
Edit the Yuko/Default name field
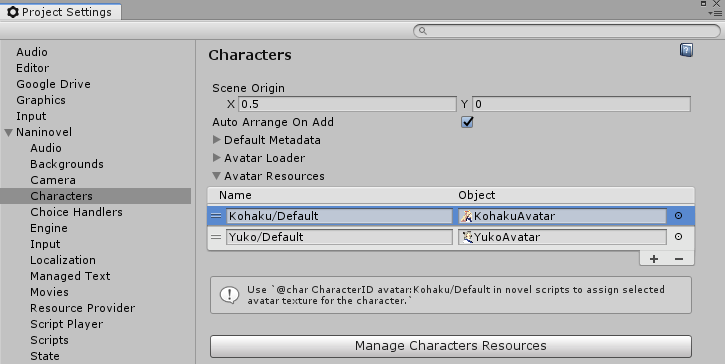click(339, 237)
